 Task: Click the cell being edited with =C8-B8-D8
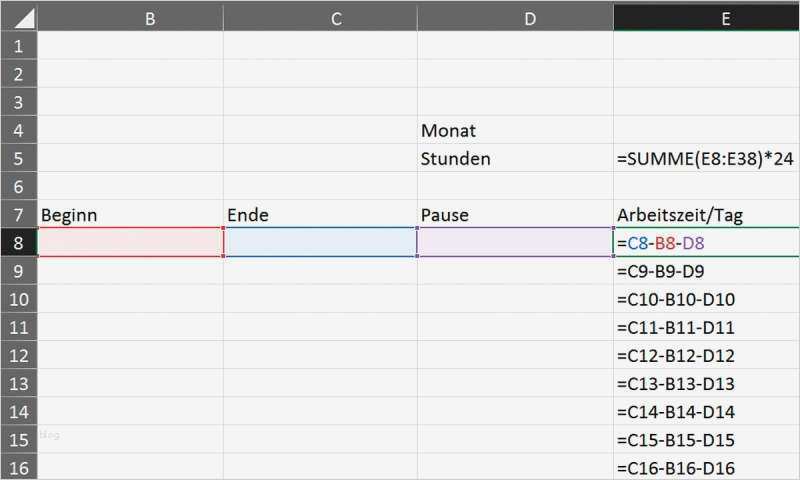coord(706,242)
